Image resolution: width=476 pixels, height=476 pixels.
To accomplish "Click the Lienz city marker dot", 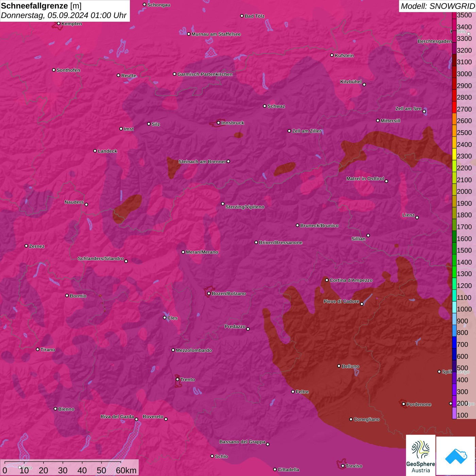I will (x=417, y=218).
